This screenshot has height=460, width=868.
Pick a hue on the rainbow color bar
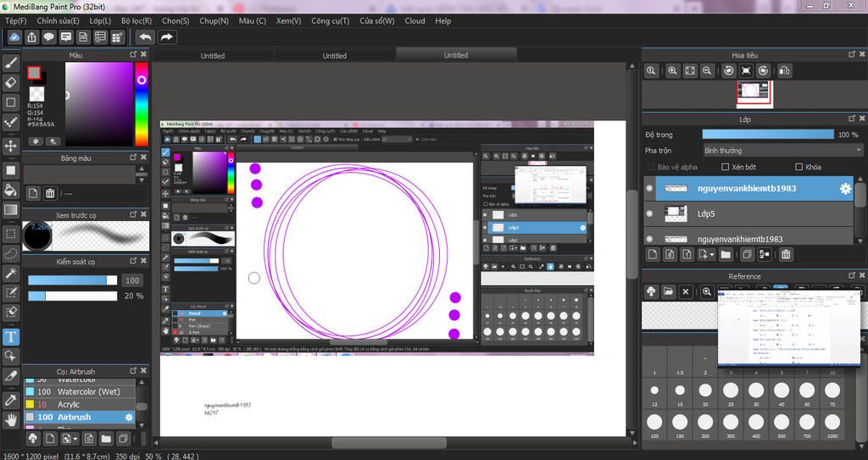pos(142,103)
